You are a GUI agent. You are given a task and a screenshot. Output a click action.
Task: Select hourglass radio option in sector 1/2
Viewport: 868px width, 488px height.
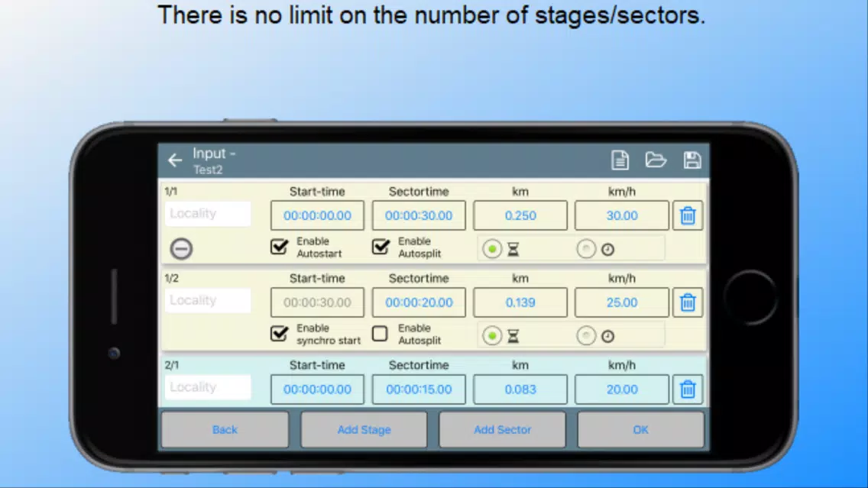(492, 336)
